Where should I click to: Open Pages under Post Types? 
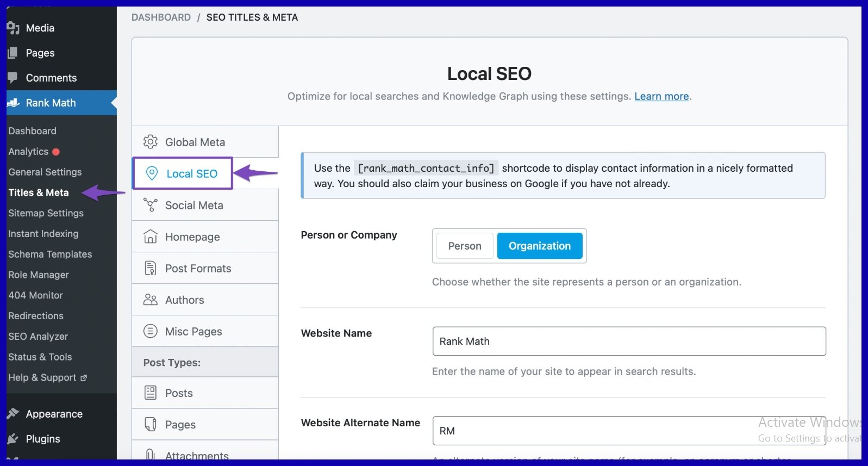[x=180, y=424]
